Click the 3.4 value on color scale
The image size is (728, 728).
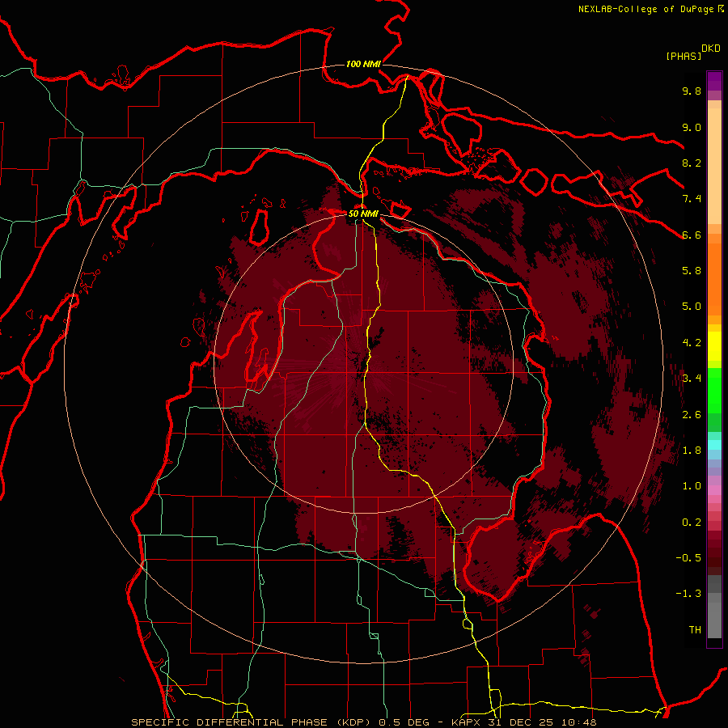[x=692, y=379]
